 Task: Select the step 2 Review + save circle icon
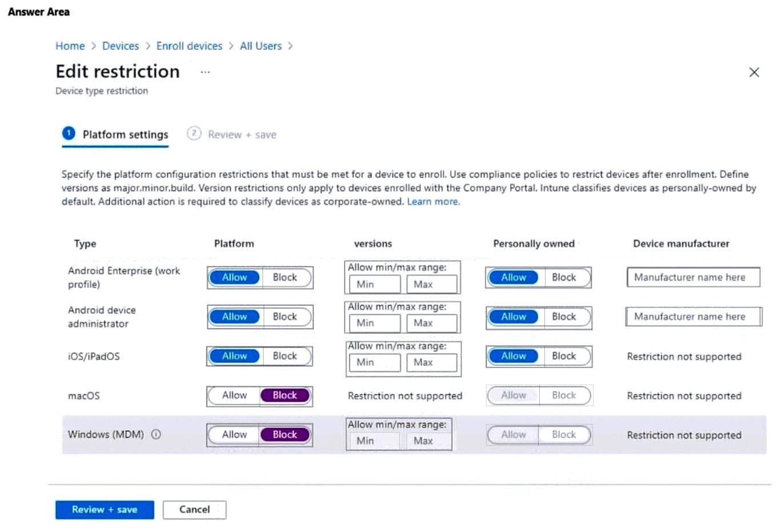[194, 134]
